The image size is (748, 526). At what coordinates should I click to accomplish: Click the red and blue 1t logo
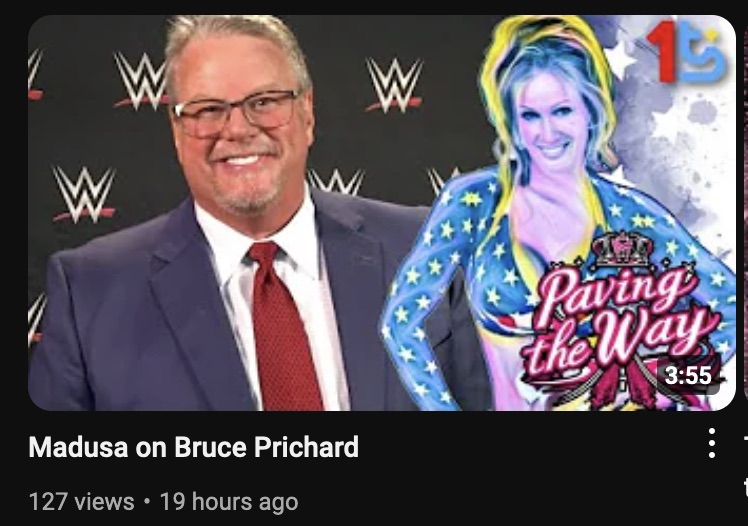687,51
